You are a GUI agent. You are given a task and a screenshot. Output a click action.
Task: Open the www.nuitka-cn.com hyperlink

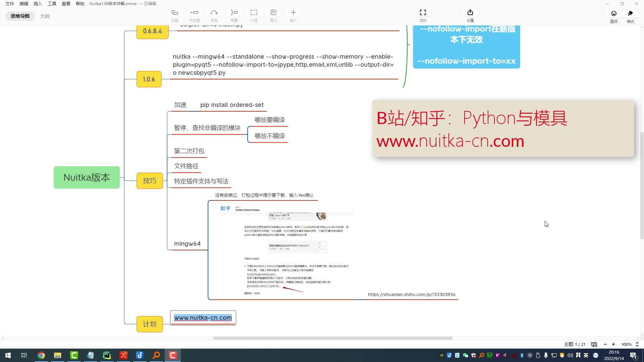click(203, 317)
